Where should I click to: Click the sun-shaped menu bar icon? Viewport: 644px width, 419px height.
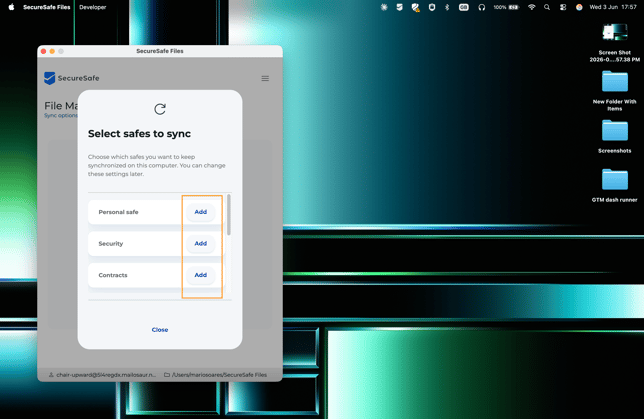click(x=384, y=7)
